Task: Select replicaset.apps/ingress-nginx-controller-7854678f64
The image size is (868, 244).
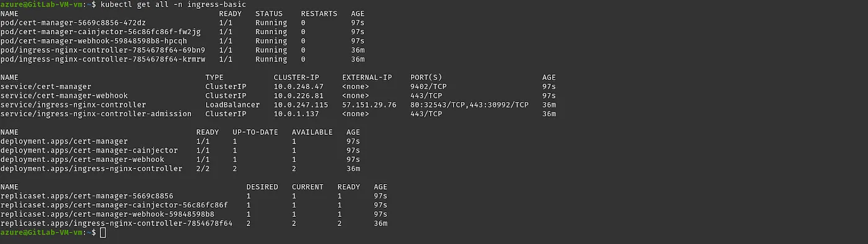Action: 117,224
